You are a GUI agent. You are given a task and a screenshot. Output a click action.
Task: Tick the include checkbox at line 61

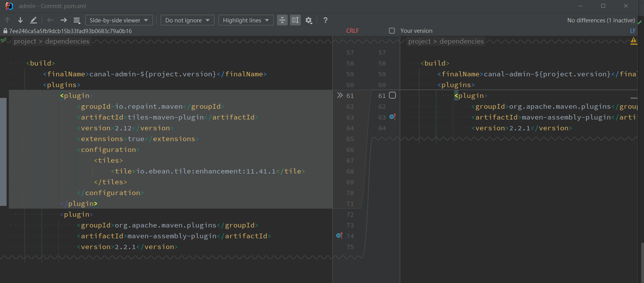coord(392,95)
